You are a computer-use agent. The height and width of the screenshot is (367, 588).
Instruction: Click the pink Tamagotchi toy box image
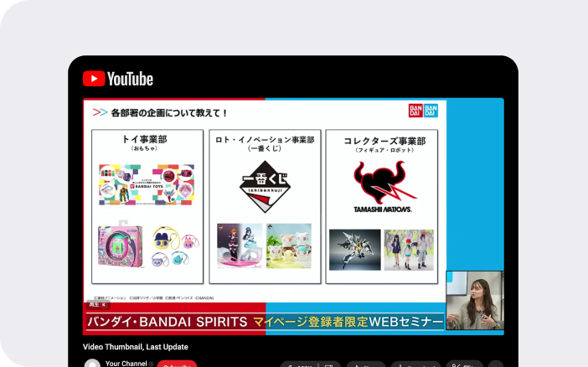point(121,246)
